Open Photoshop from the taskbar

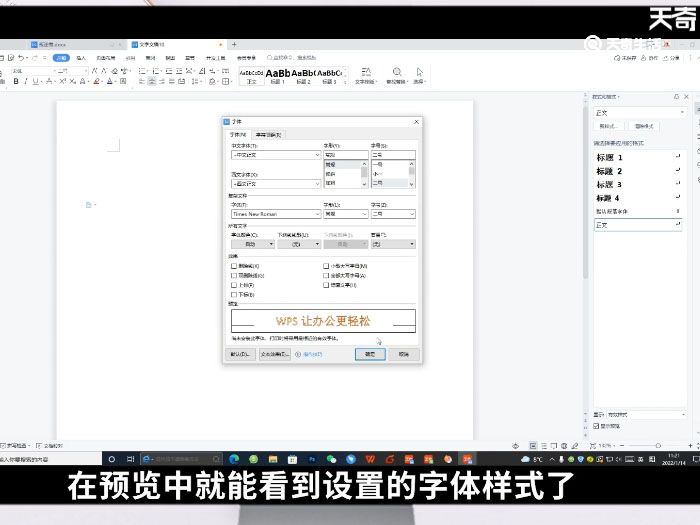312,459
